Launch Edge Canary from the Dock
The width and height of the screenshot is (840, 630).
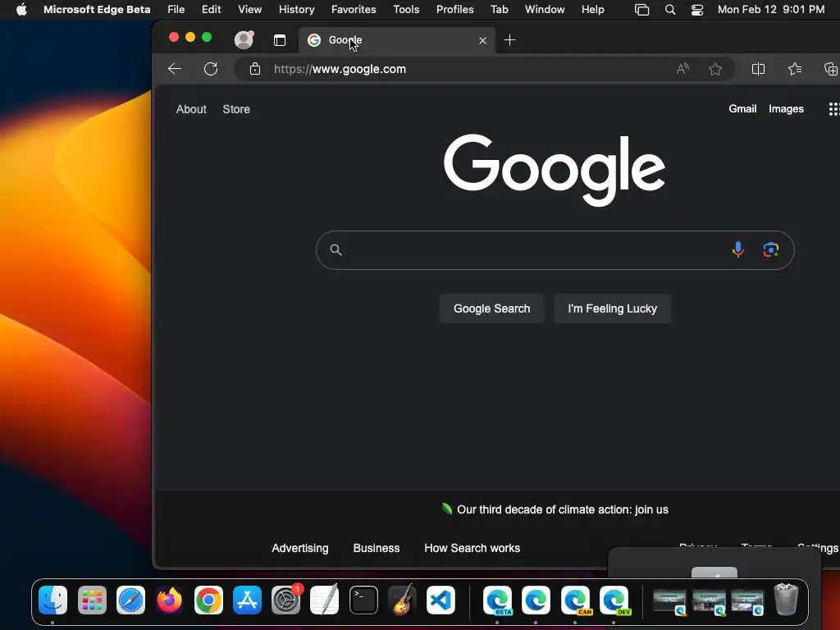(575, 600)
